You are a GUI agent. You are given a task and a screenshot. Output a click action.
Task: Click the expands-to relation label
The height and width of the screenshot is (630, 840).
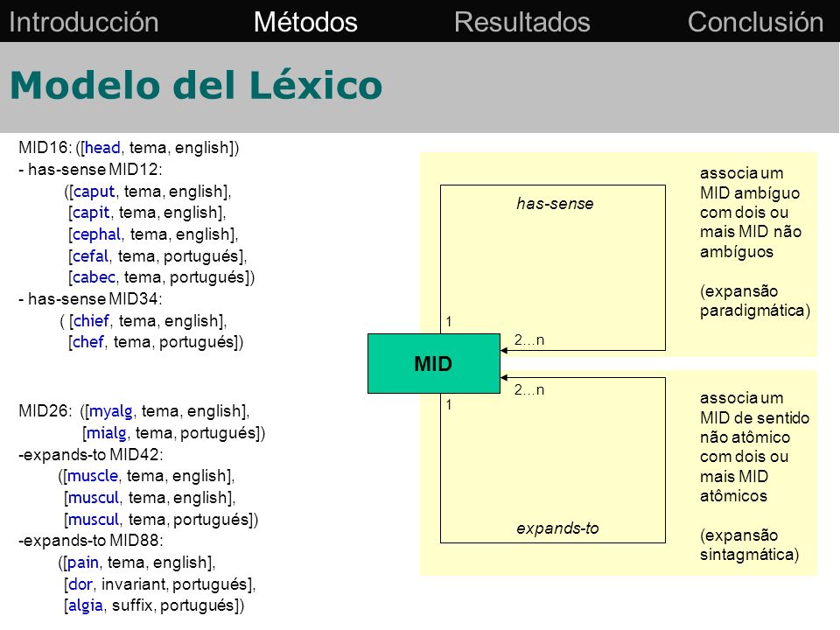click(x=557, y=528)
